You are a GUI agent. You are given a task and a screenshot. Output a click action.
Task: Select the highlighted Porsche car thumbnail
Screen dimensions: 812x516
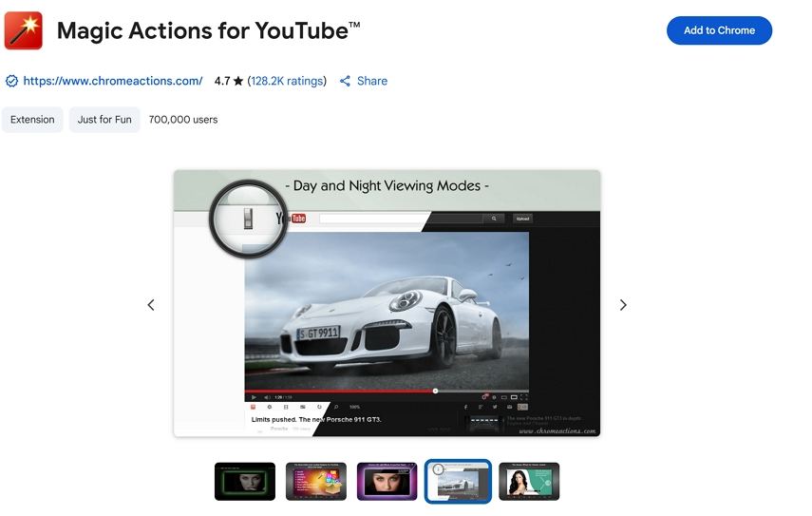pos(458,481)
